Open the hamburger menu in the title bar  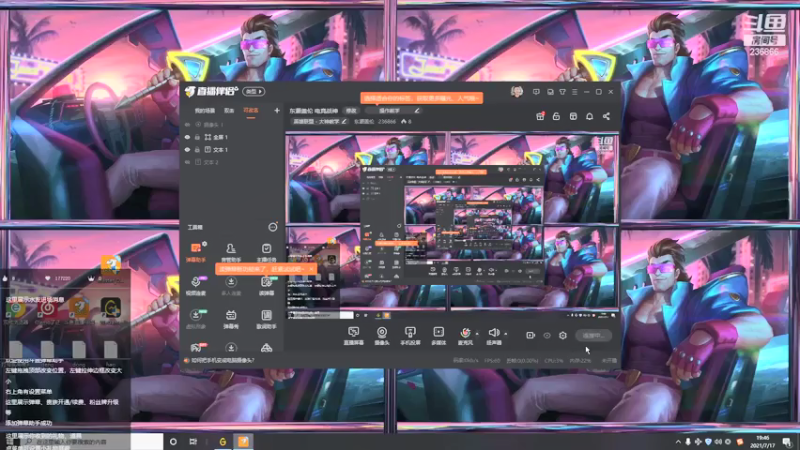[x=574, y=92]
